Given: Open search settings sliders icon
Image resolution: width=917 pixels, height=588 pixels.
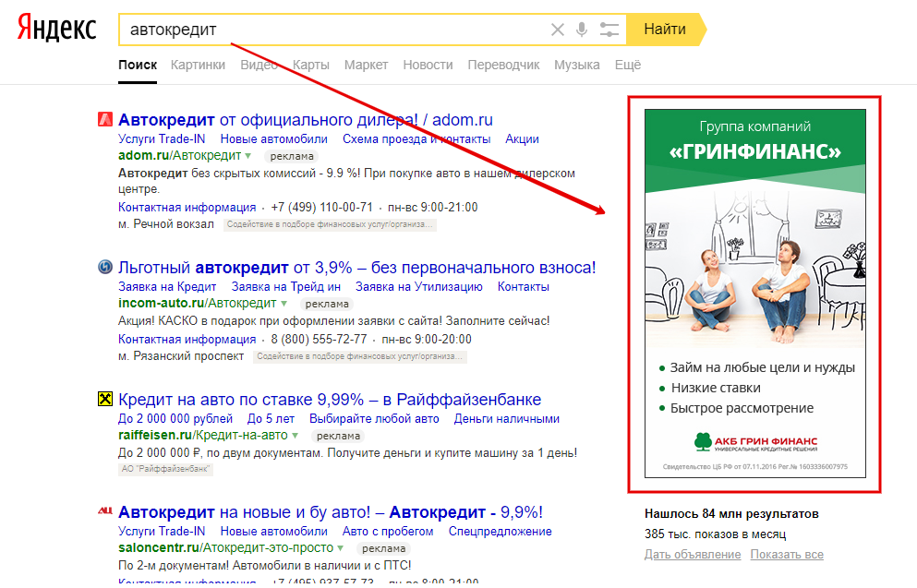Looking at the screenshot, I should [x=609, y=30].
